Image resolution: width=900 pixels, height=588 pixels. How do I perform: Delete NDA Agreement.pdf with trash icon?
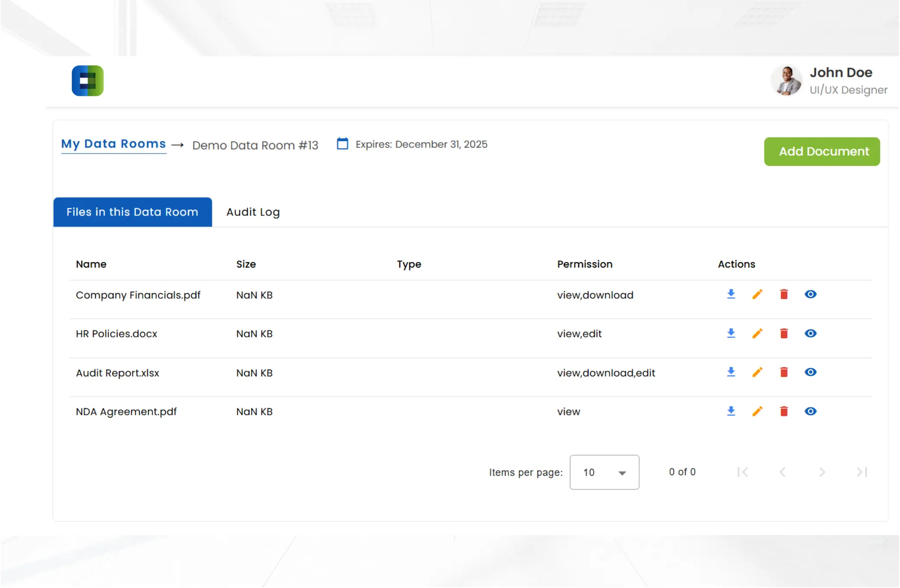pyautogui.click(x=784, y=411)
